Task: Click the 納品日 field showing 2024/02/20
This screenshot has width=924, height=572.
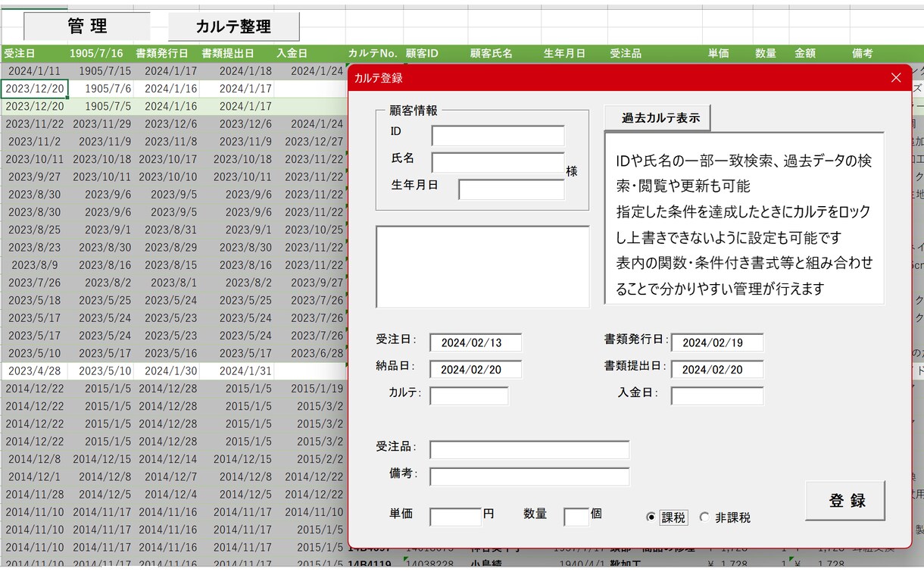Action: 476,369
